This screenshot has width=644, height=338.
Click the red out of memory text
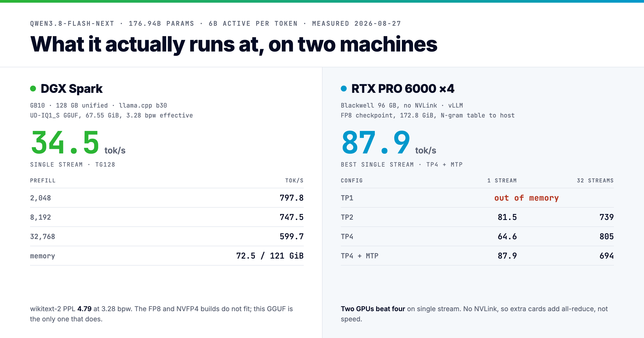[526, 198]
